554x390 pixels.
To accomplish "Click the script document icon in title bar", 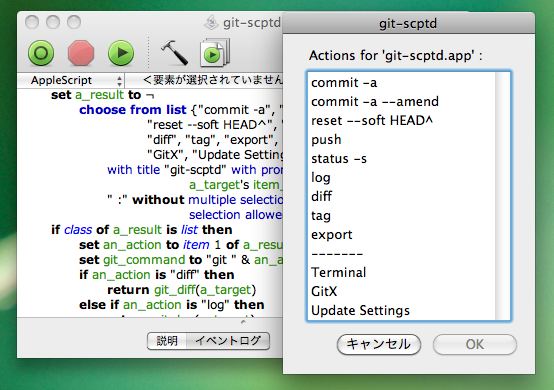I will (x=212, y=23).
